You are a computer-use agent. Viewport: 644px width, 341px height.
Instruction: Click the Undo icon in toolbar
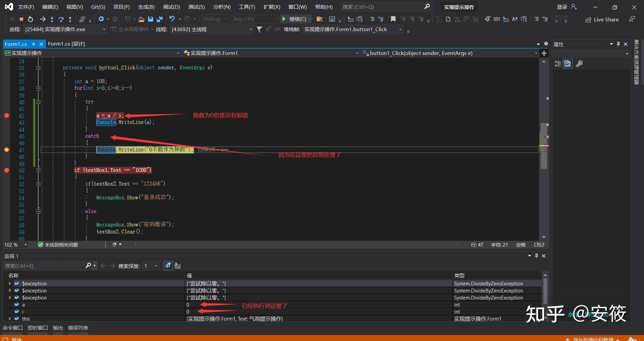click(172, 19)
